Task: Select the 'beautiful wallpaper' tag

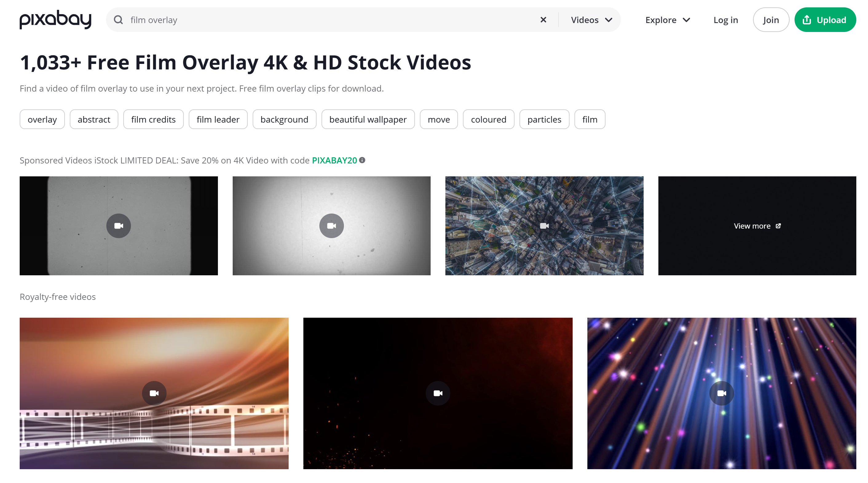Action: coord(368,119)
